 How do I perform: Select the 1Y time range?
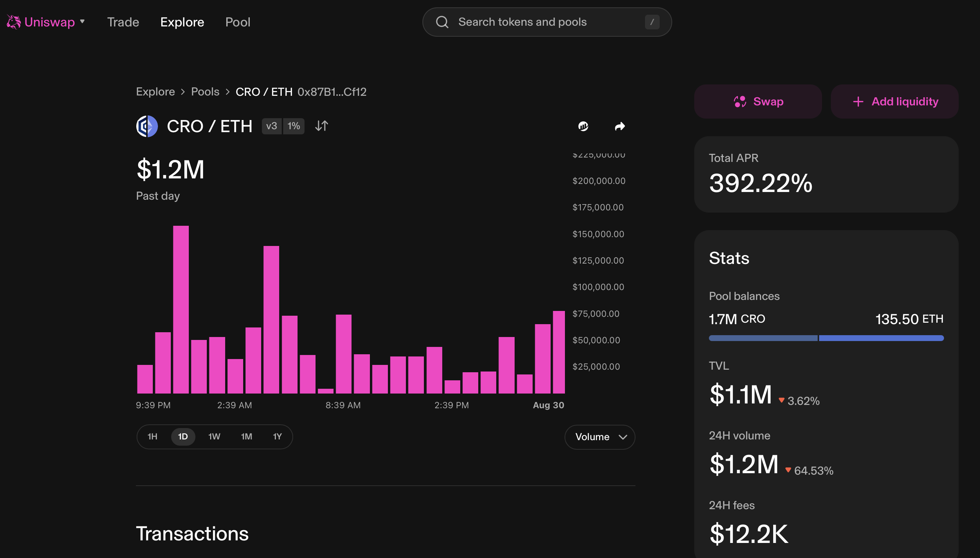[x=277, y=436]
